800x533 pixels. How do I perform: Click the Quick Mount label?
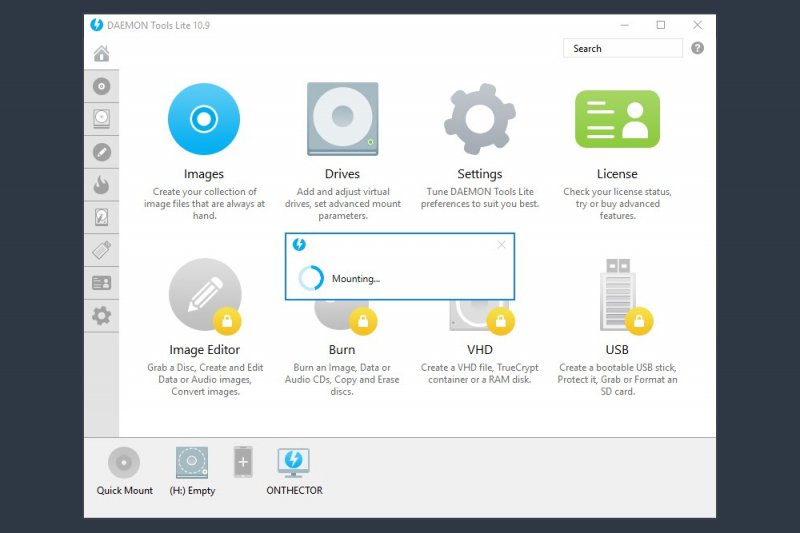click(124, 490)
